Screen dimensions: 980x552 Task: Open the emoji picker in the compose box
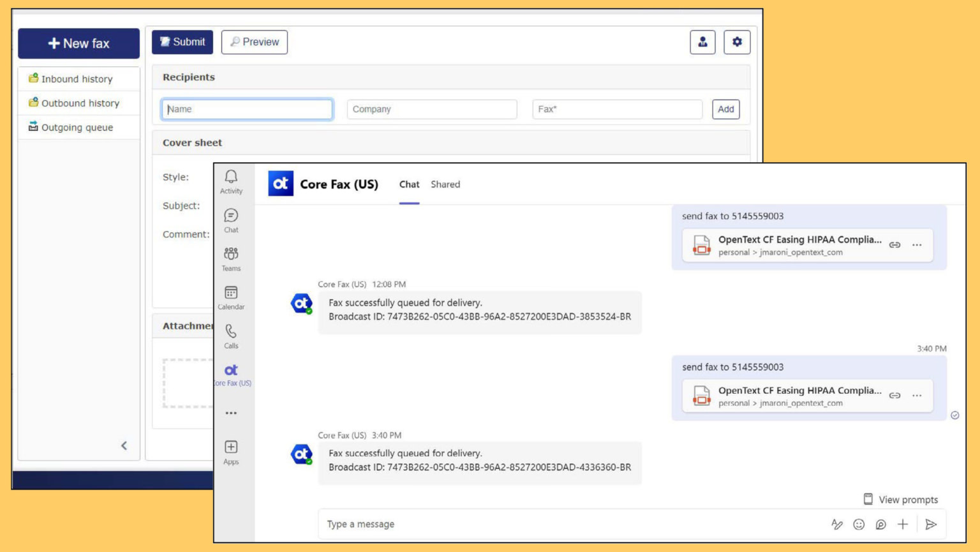(859, 524)
